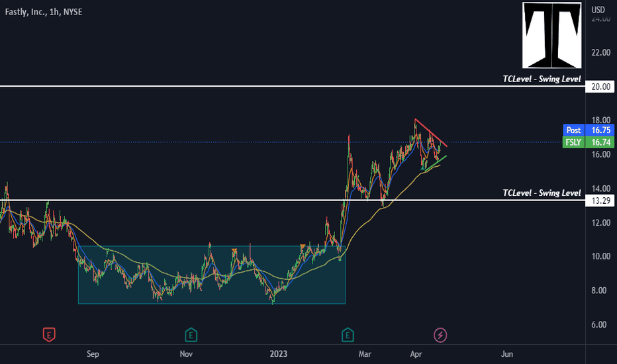Click the 20.00 swing level price tag
617x364 pixels.
pos(600,87)
